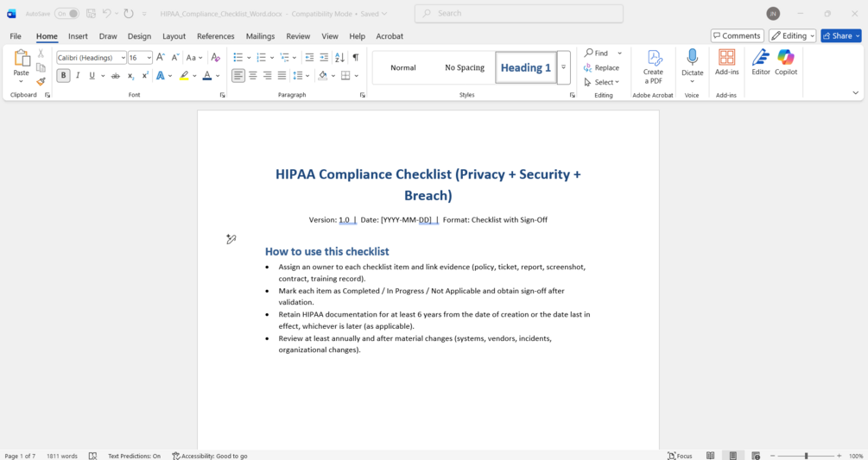Open the font size dropdown
Viewport: 868px width, 460px height.
point(149,58)
